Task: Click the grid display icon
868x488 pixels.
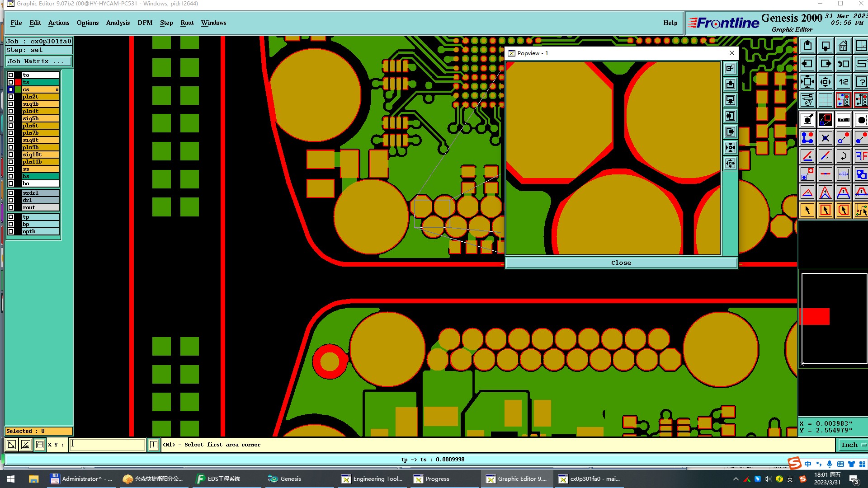Action: (825, 100)
